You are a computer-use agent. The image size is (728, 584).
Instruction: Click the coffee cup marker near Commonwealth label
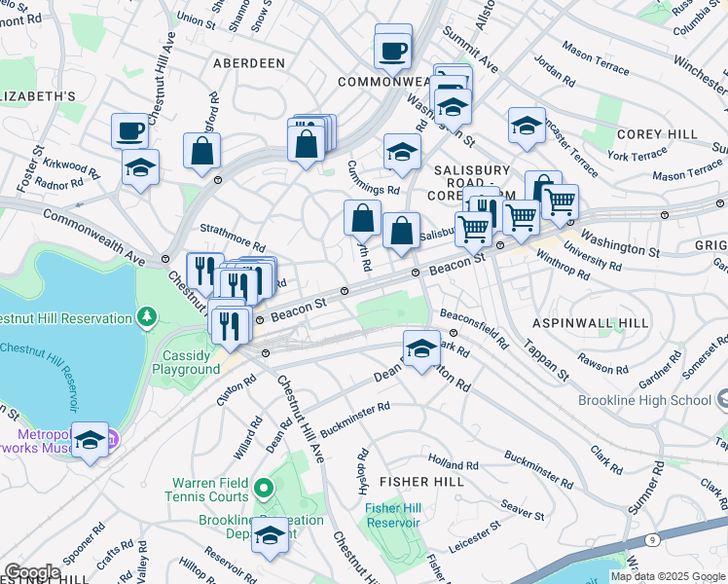point(393,54)
